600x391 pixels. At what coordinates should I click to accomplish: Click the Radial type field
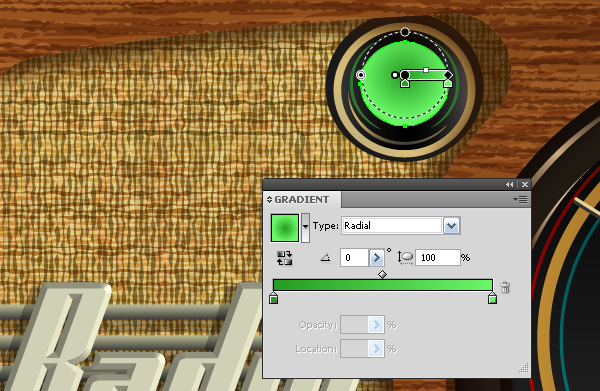(392, 226)
